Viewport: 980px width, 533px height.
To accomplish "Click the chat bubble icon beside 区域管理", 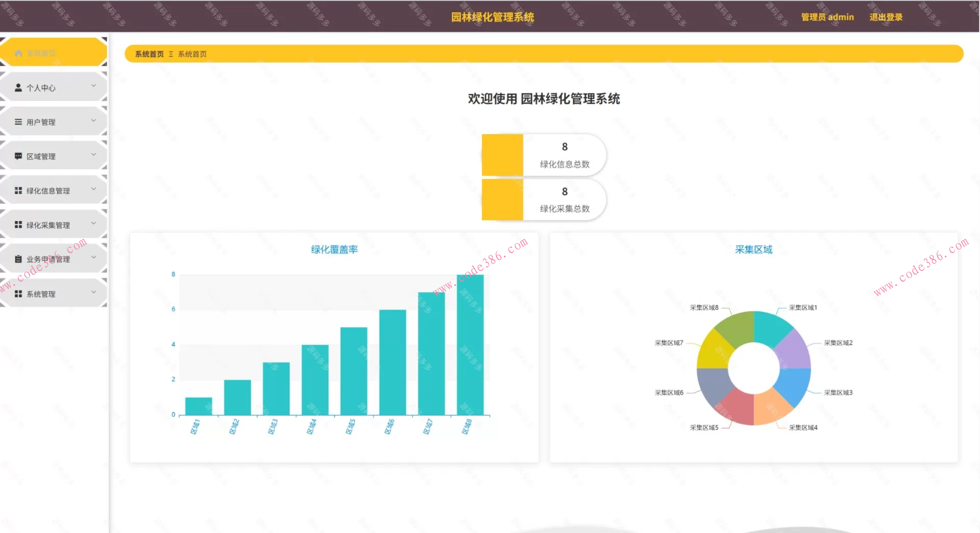I will 18,156.
